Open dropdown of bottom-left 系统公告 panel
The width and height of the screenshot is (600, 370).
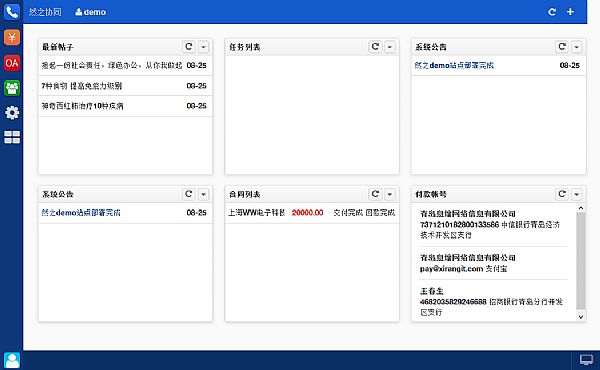tap(204, 194)
